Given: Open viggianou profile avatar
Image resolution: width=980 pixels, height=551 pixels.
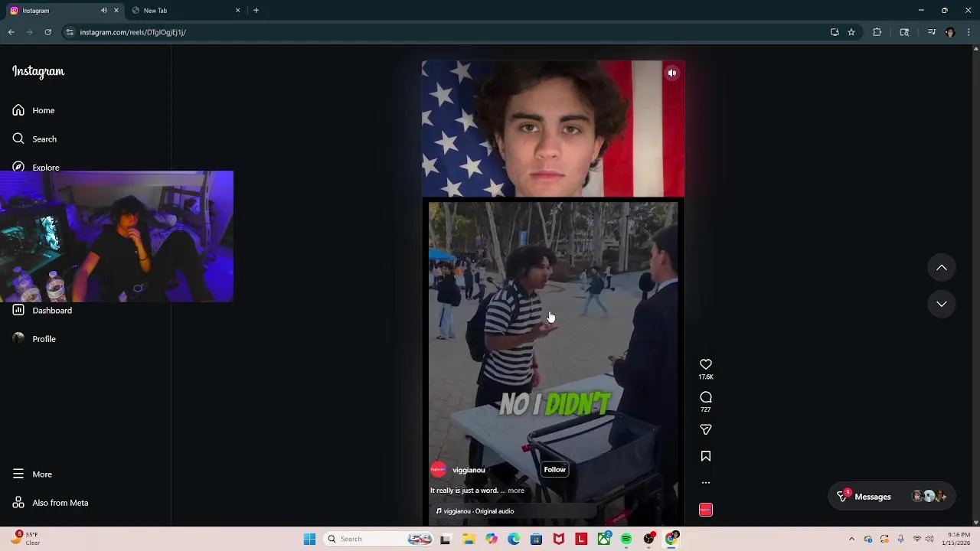Looking at the screenshot, I should 439,470.
